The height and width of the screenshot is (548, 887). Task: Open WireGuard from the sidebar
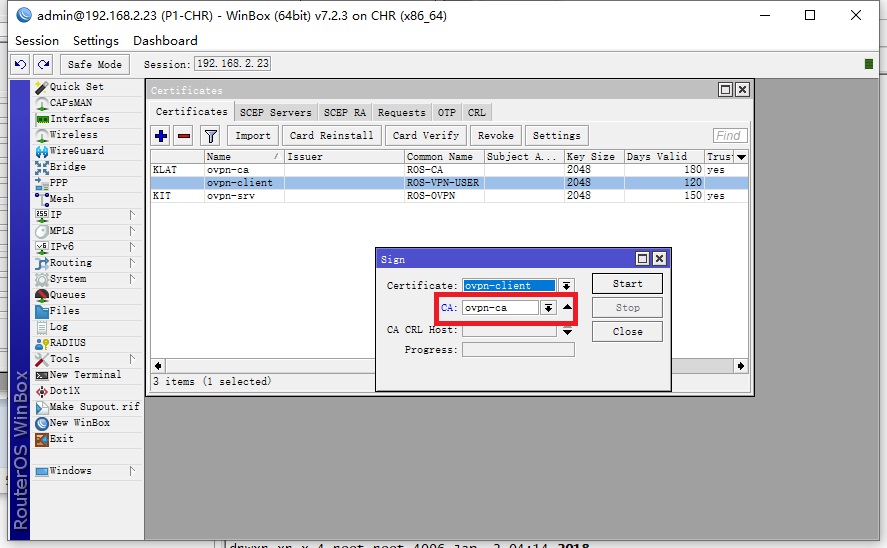(76, 151)
